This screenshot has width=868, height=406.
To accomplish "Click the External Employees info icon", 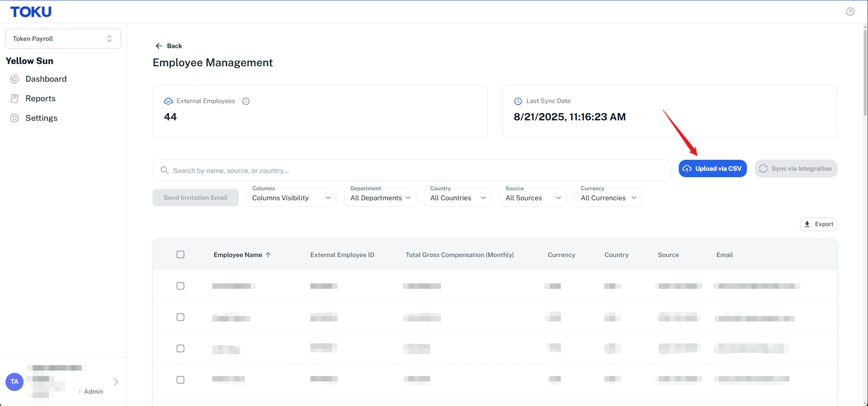I will (246, 101).
